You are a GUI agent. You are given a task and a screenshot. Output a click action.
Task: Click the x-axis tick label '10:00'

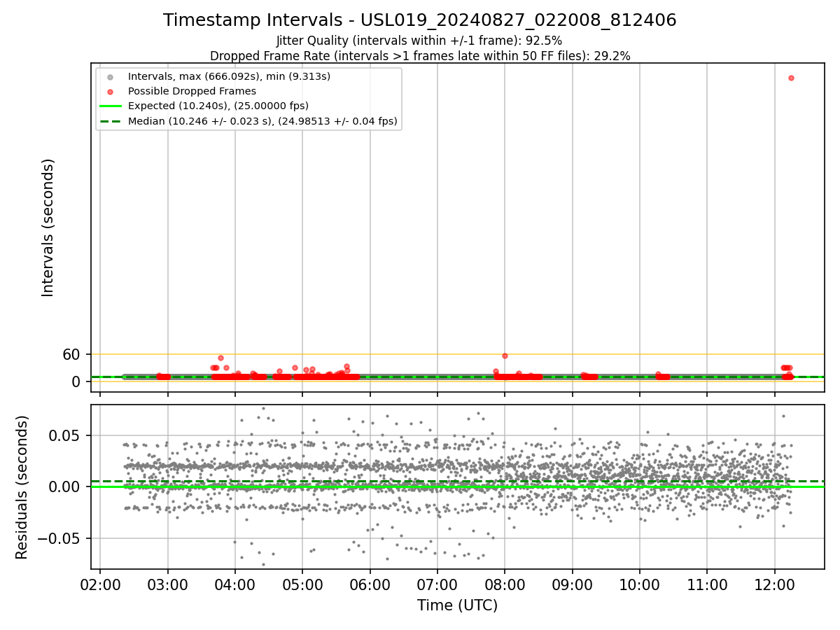tap(640, 584)
